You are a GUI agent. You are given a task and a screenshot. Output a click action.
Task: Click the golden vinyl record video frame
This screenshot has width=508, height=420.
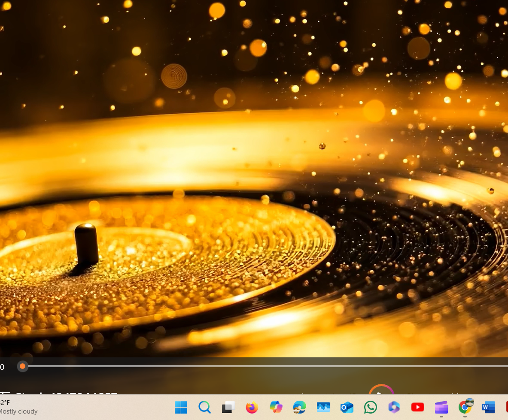tap(253, 180)
